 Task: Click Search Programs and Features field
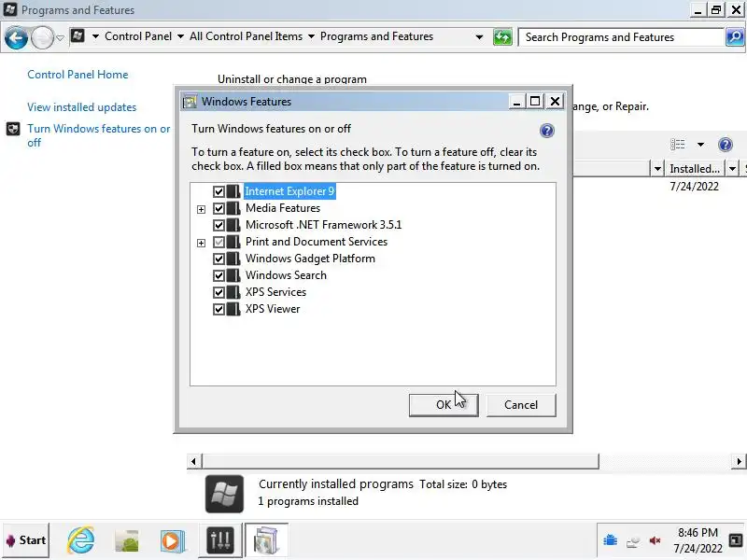point(621,37)
